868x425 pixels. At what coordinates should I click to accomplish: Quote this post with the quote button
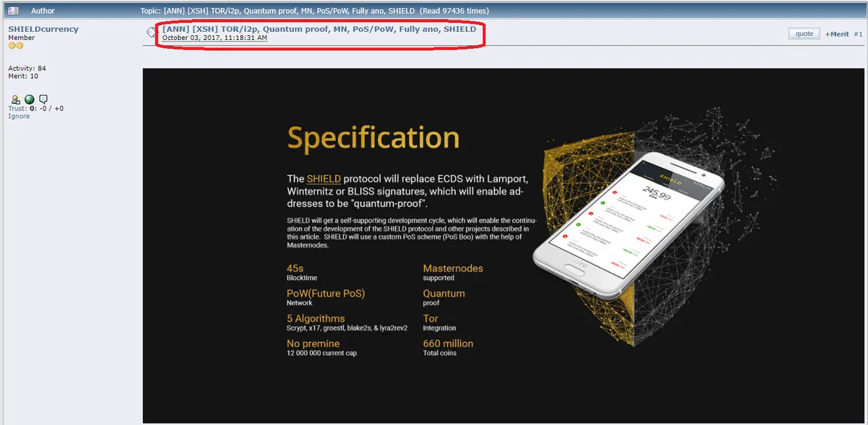click(x=804, y=34)
